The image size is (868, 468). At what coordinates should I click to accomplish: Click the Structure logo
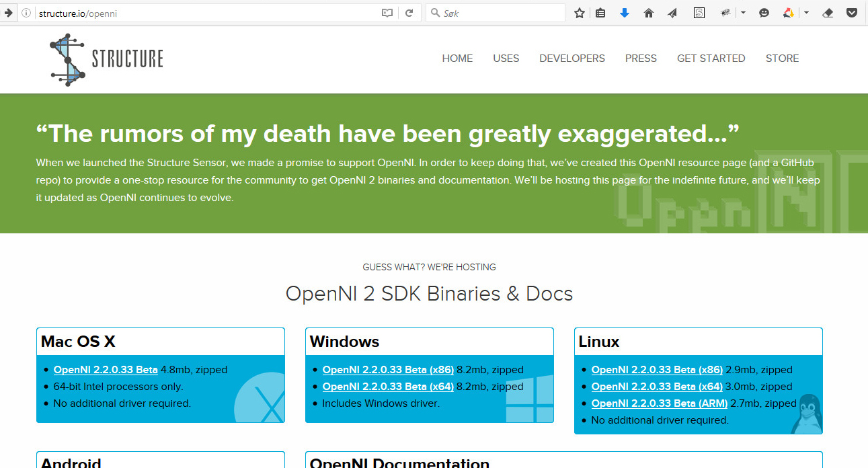pos(106,59)
